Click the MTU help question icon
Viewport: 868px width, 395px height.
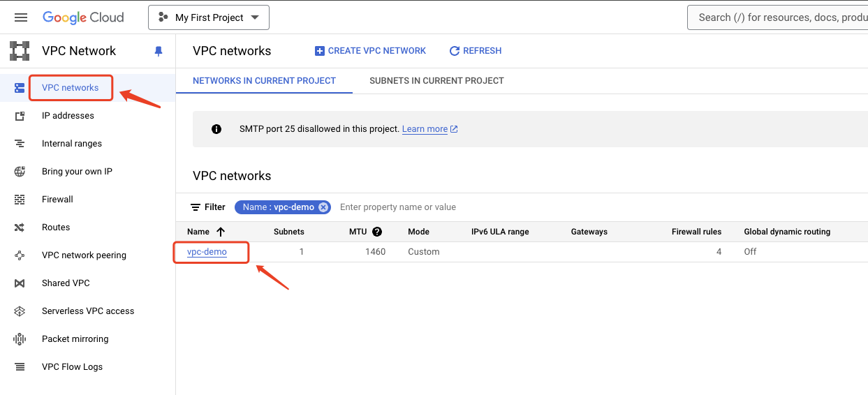(x=377, y=232)
